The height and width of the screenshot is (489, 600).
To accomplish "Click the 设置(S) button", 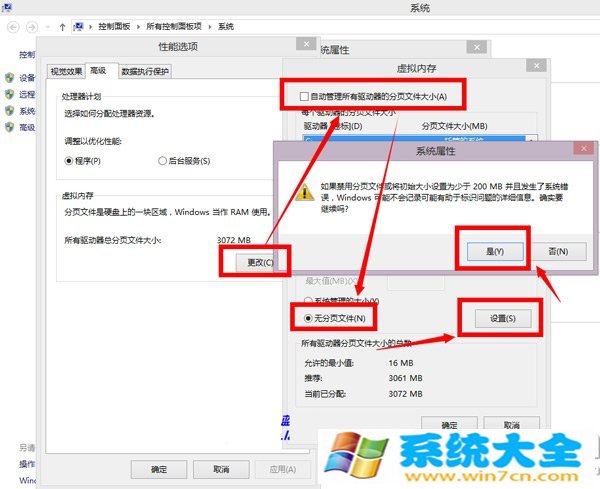I will pos(503,318).
